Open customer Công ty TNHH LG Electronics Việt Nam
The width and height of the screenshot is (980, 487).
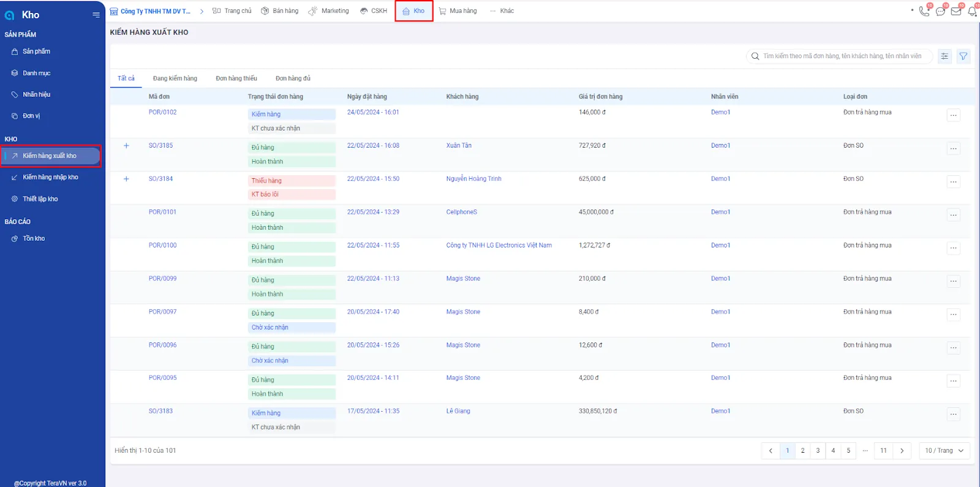(499, 245)
